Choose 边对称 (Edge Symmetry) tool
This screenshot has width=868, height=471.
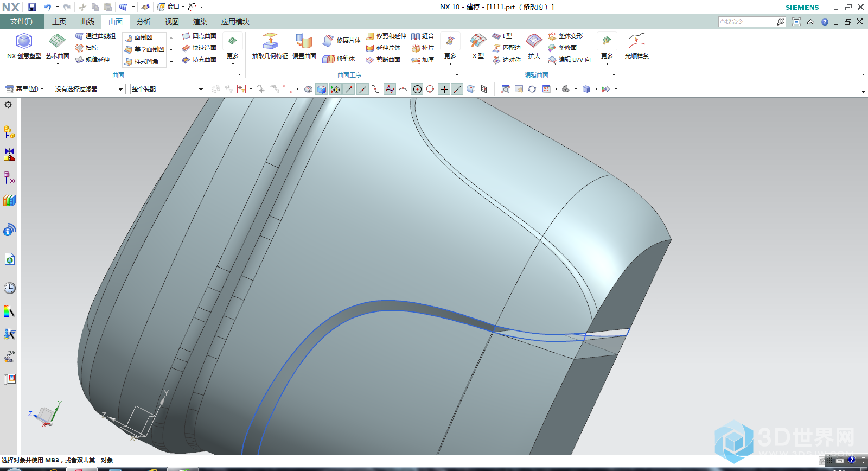507,60
